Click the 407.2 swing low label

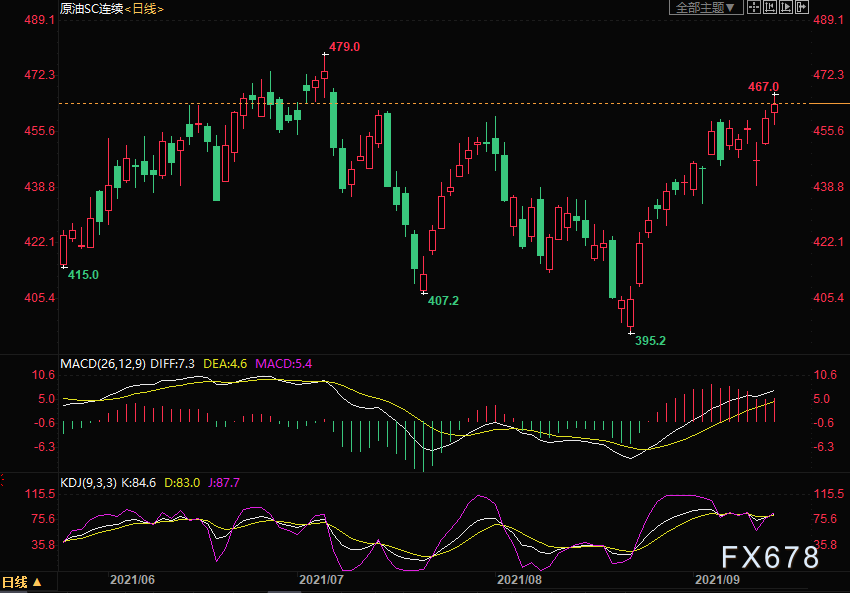[x=443, y=301]
